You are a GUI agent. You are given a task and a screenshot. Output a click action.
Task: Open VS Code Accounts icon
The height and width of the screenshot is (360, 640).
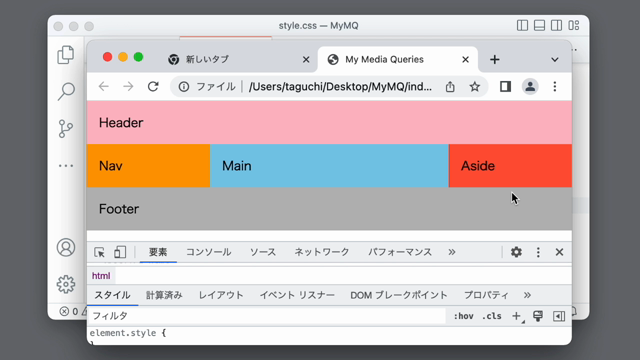[66, 247]
